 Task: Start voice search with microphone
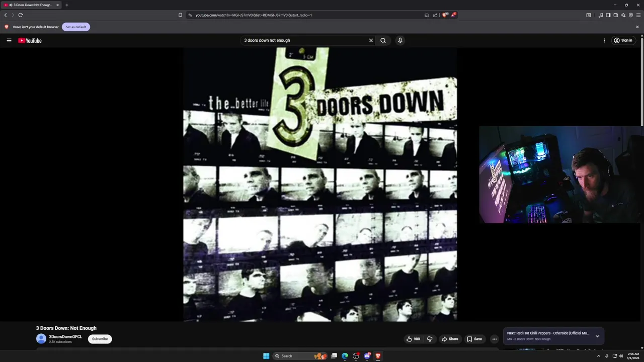400,40
